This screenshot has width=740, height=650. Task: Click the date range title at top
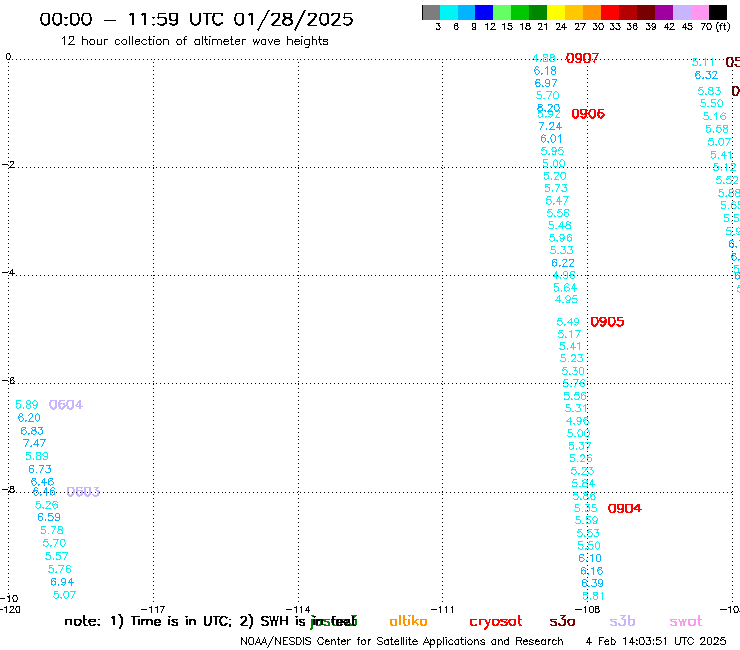coord(196,19)
